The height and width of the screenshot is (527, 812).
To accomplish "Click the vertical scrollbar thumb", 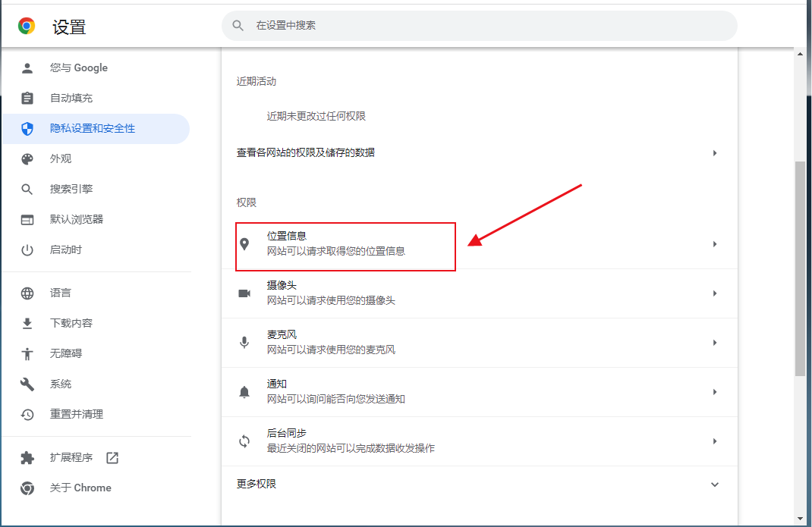I will 800,268.
